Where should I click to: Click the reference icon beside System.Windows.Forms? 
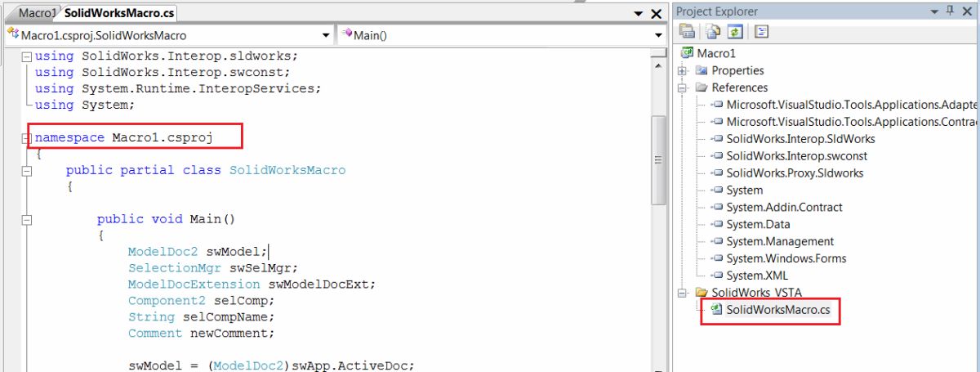coord(717,258)
